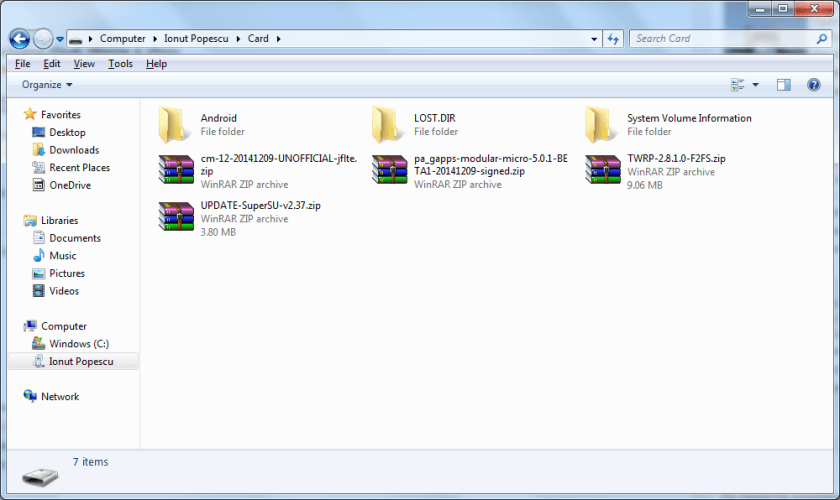840x500 pixels.
Task: Select Downloads in Favorites
Action: point(74,150)
